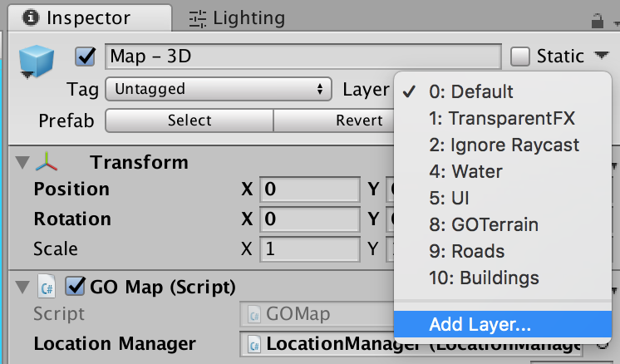Image resolution: width=620 pixels, height=364 pixels.
Task: Click the Inspector tab info icon
Action: (x=31, y=17)
